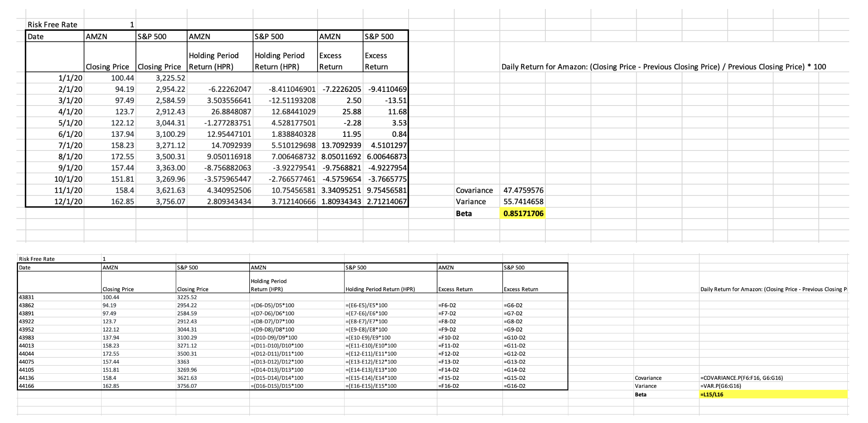Screen dimensions: 868x423
Task: Select the =(D6-D5)/D5*100 formula cell
Action: (x=272, y=305)
